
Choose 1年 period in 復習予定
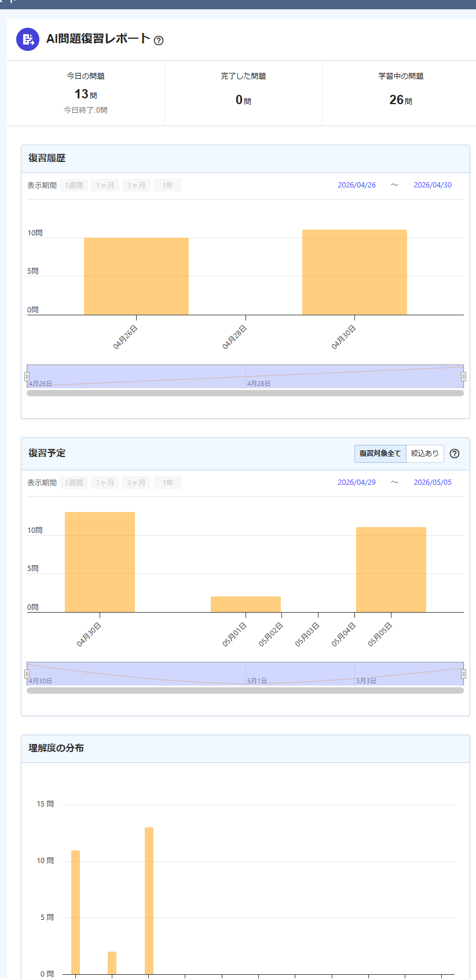click(168, 482)
